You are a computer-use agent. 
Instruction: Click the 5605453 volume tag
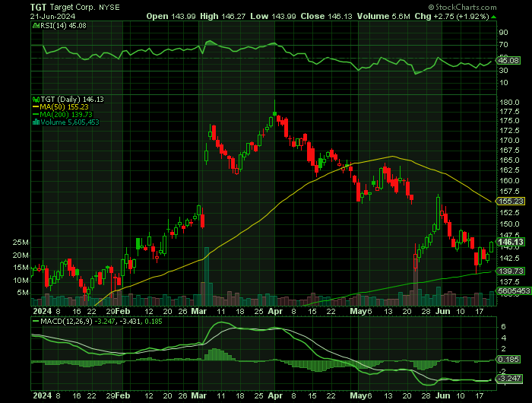pyautogui.click(x=514, y=290)
